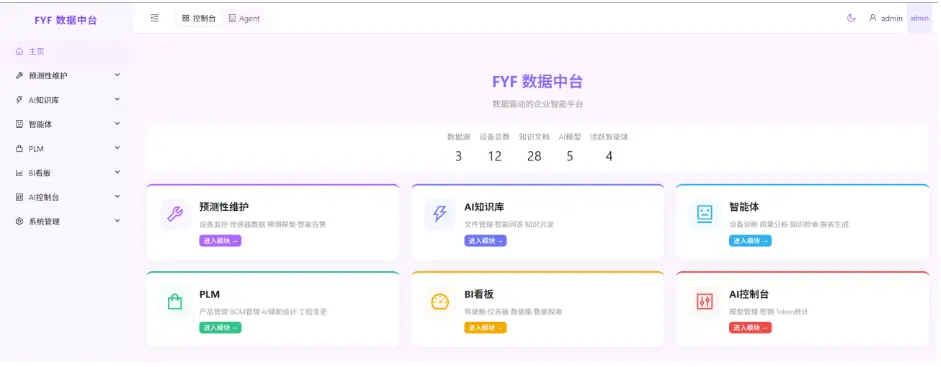The width and height of the screenshot is (941, 367).
Task: Click the home icon beside 主页
Action: click(x=19, y=52)
